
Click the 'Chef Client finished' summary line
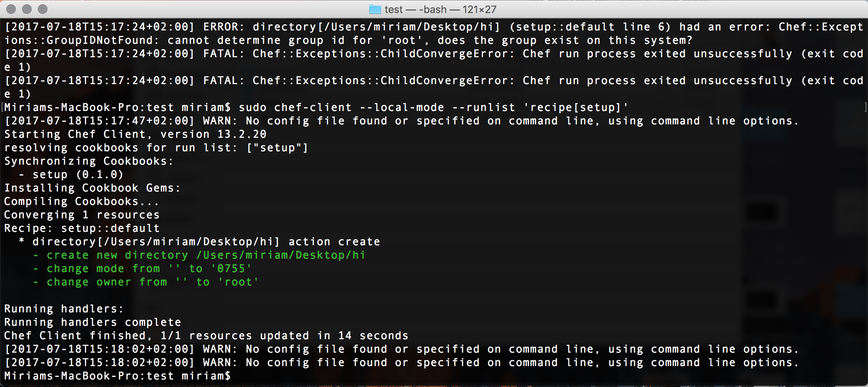click(206, 336)
